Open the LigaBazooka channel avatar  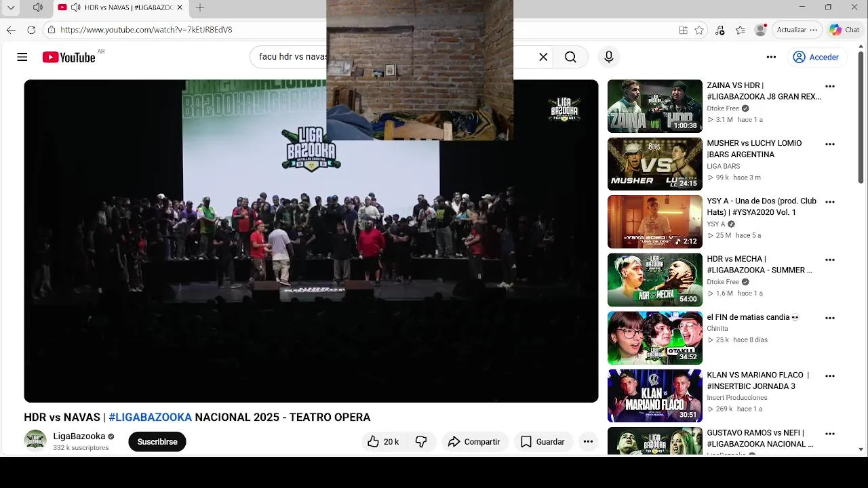pyautogui.click(x=35, y=441)
